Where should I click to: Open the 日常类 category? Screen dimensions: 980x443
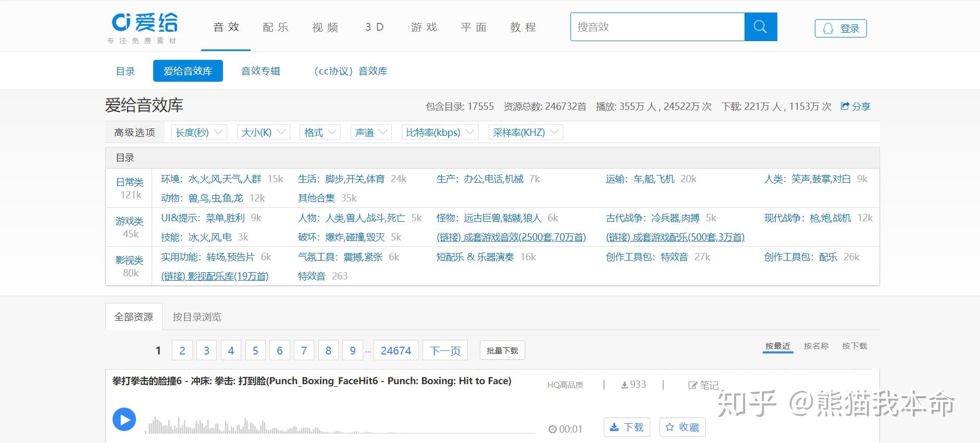(129, 182)
